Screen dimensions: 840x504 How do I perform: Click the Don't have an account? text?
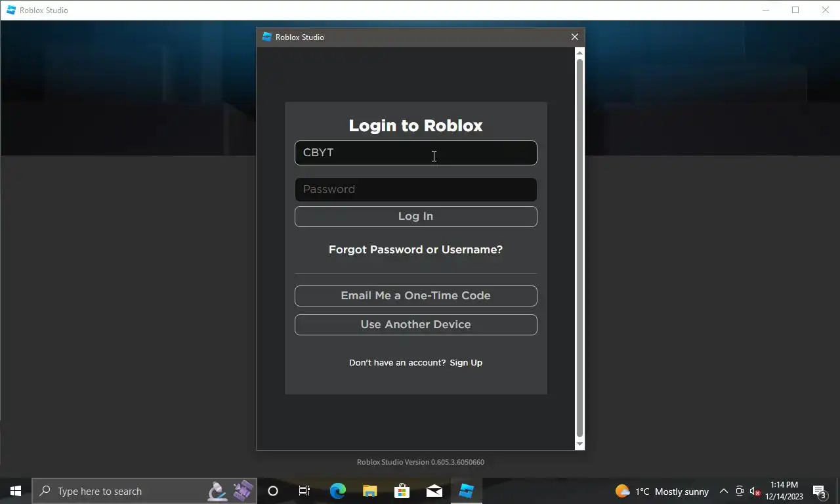point(398,362)
